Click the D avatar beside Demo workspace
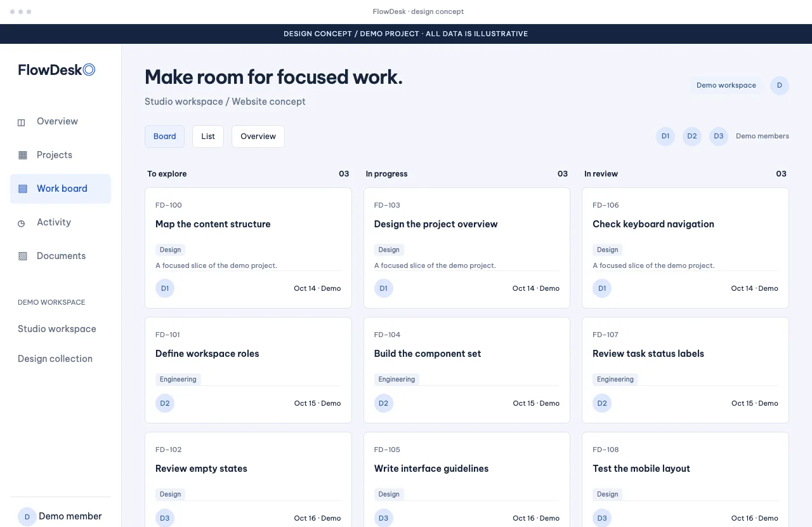This screenshot has height=527, width=812. tap(780, 86)
